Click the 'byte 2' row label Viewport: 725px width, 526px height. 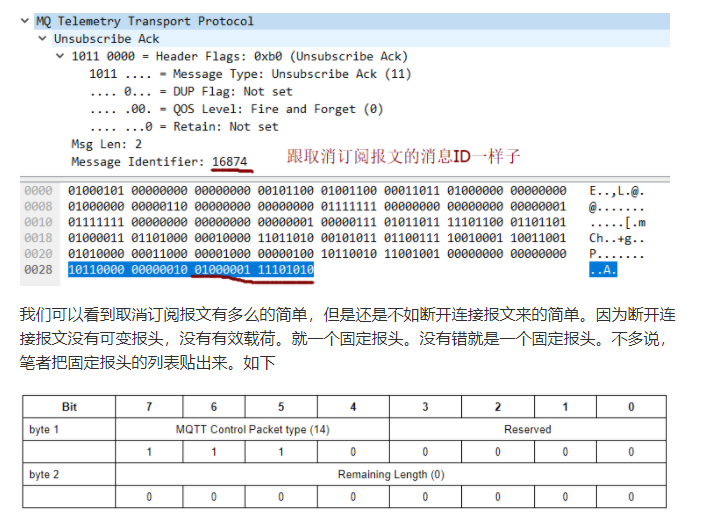[44, 474]
